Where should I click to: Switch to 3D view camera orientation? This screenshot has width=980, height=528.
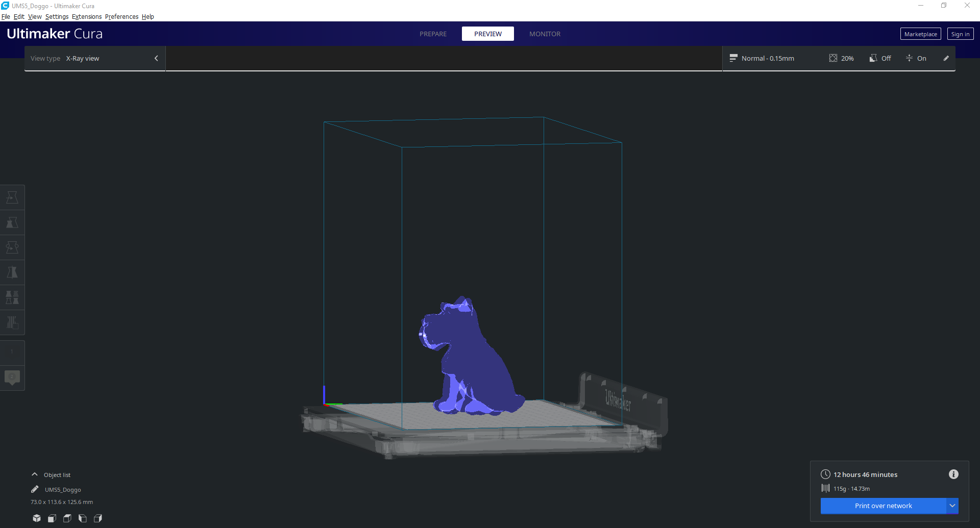pyautogui.click(x=36, y=518)
